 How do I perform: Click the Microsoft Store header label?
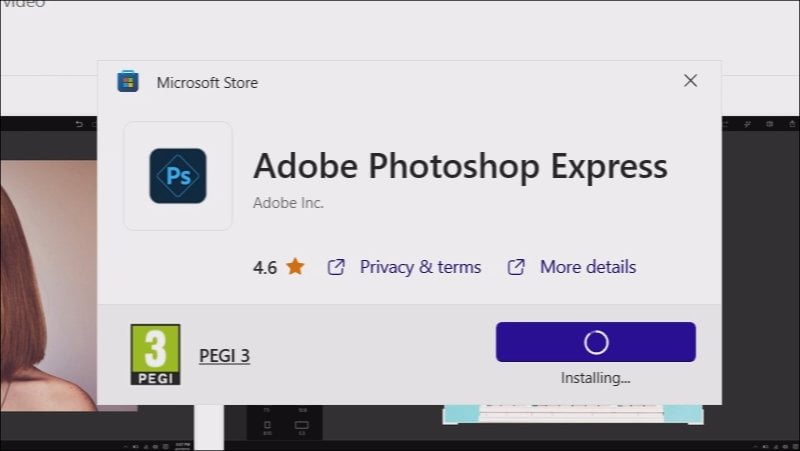click(207, 83)
